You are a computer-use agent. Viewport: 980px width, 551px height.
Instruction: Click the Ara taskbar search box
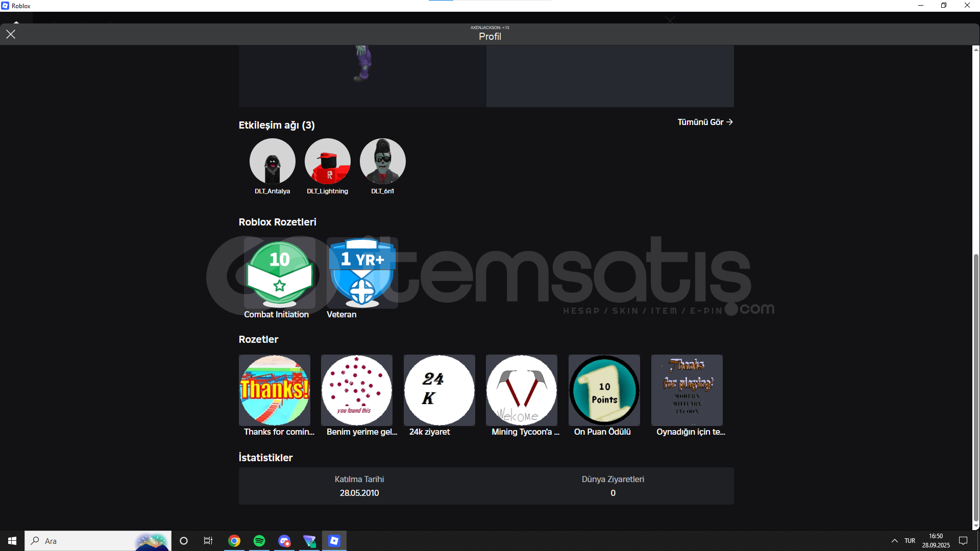coord(98,541)
